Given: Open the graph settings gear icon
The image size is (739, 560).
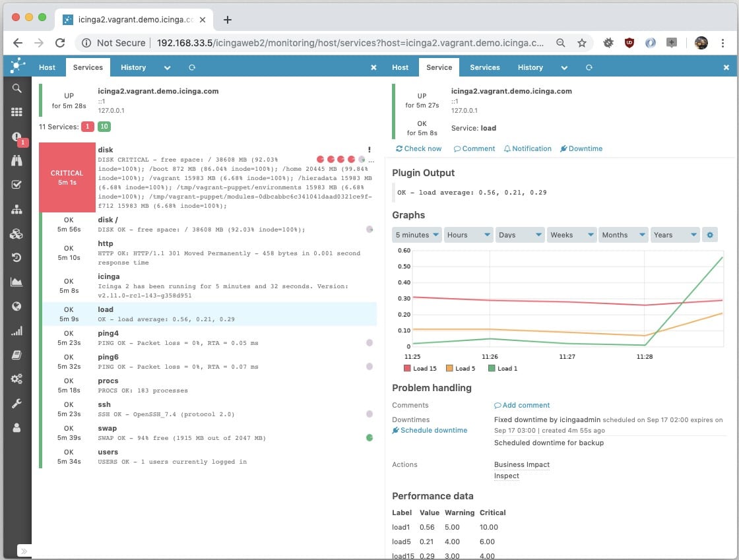Looking at the screenshot, I should coord(710,235).
